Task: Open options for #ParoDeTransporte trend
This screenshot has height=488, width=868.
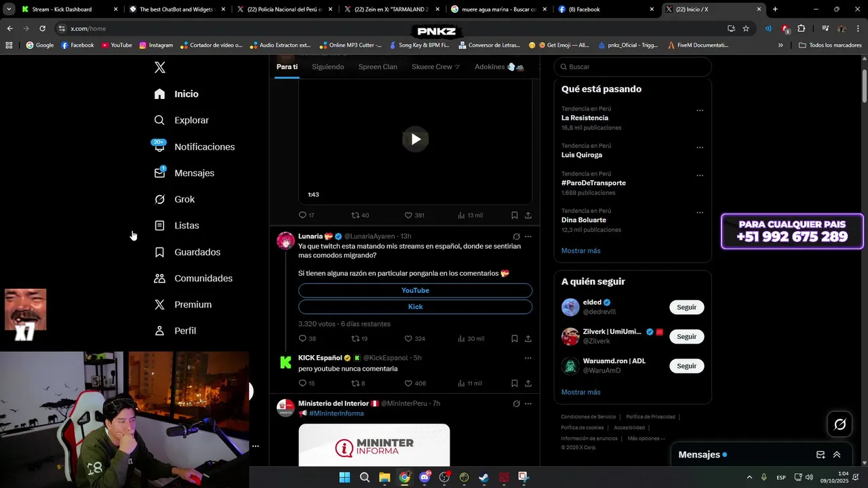Action: coord(700,176)
